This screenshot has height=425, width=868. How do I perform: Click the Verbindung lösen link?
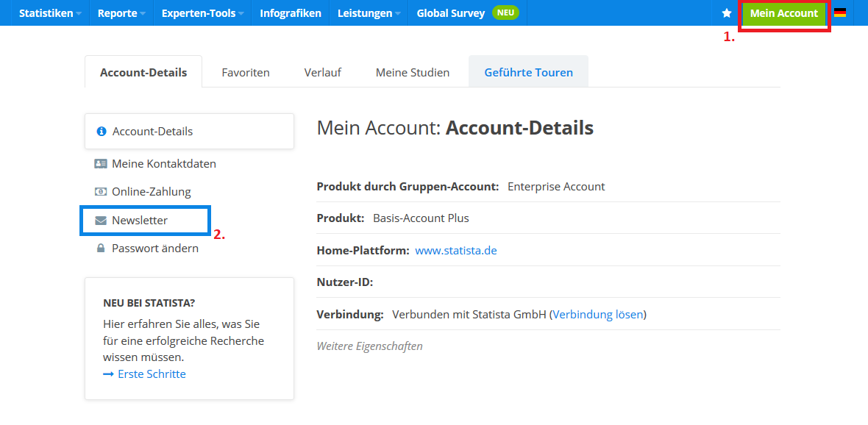(x=597, y=315)
